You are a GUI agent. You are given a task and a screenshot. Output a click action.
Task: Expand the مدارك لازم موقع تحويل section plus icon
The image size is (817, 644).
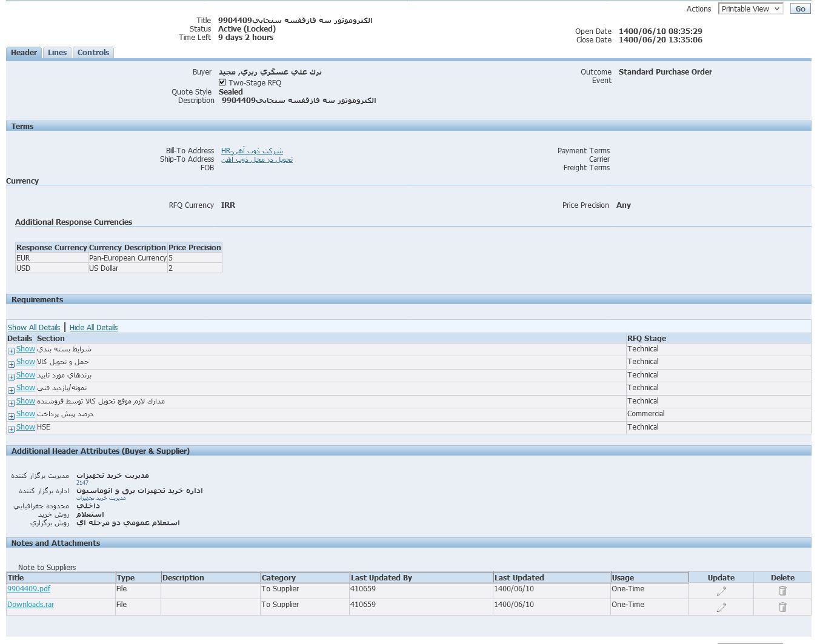coord(11,403)
